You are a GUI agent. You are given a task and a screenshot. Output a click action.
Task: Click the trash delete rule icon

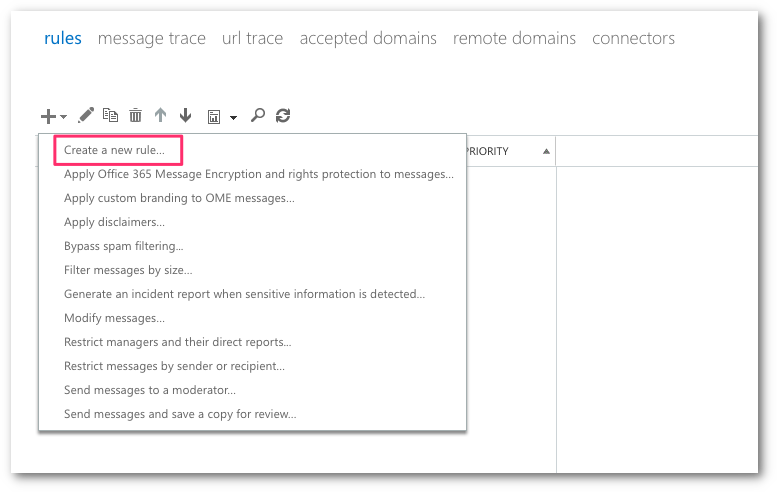click(x=135, y=116)
